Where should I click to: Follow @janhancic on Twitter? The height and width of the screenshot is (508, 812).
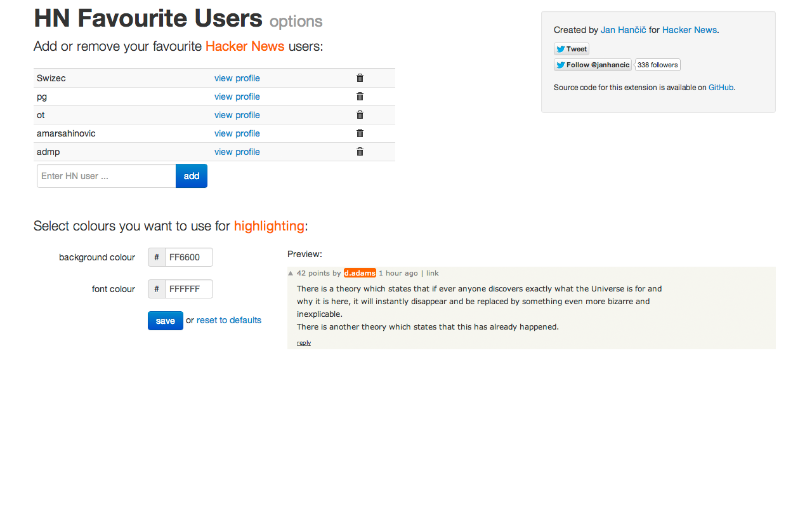(593, 65)
